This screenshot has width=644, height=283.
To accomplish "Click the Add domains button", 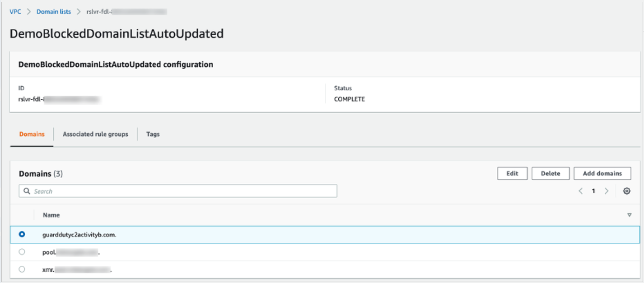I will point(602,173).
